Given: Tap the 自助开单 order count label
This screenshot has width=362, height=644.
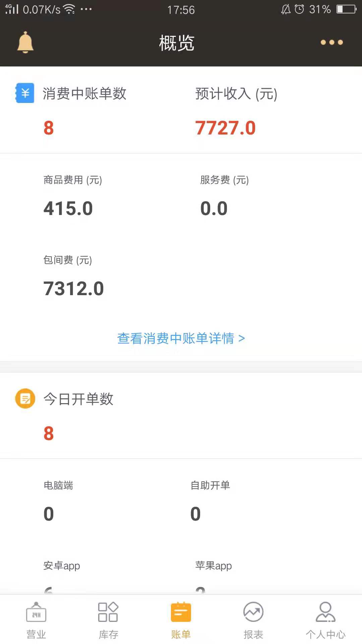Looking at the screenshot, I should point(210,485).
